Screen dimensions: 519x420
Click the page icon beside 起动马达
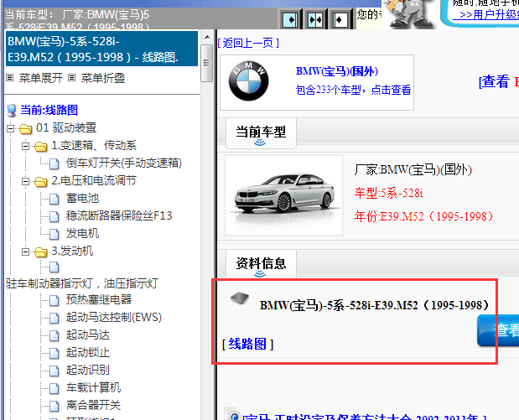(x=54, y=335)
